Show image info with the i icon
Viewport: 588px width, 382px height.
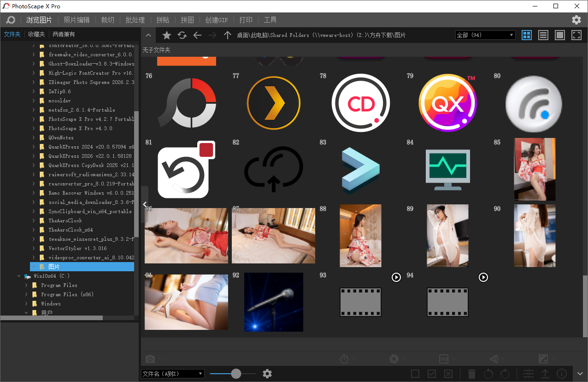562,374
